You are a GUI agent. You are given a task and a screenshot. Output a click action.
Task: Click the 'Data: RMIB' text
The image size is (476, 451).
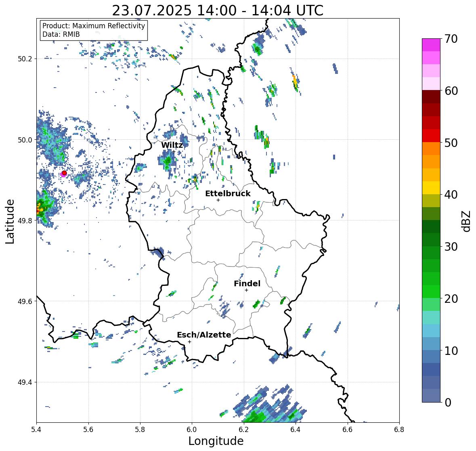pos(61,34)
